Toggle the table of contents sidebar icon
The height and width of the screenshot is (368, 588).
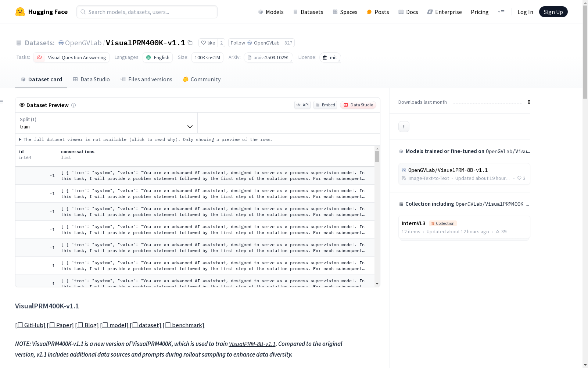point(1,102)
